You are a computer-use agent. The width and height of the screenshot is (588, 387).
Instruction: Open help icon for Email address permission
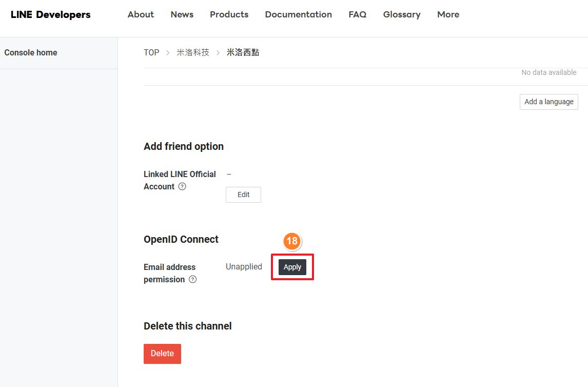[193, 280]
